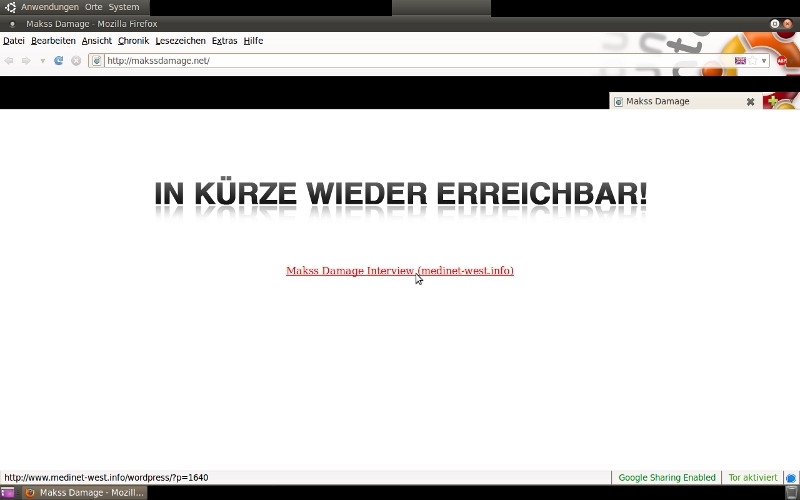Click the Adblock Plus ABP icon

tap(782, 61)
